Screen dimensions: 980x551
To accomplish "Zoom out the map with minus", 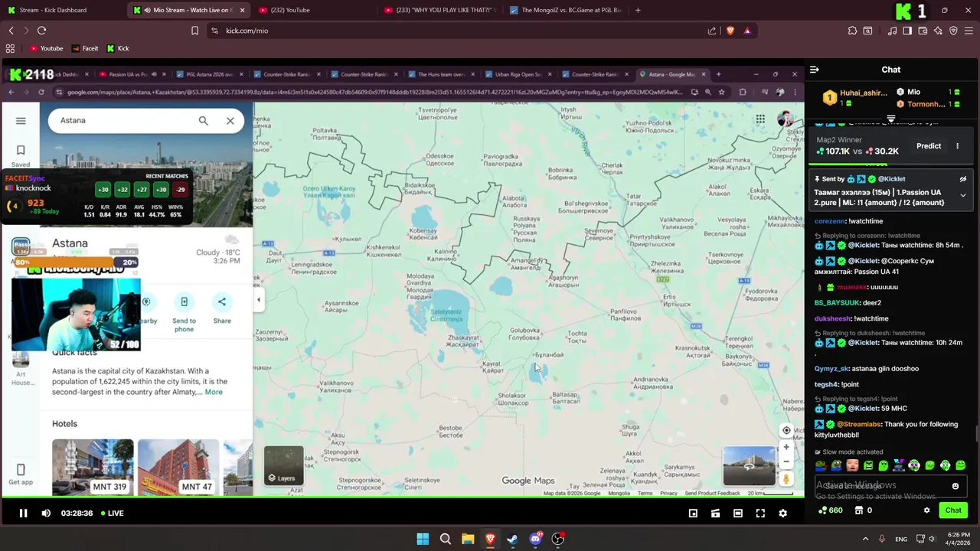I will pos(786,461).
